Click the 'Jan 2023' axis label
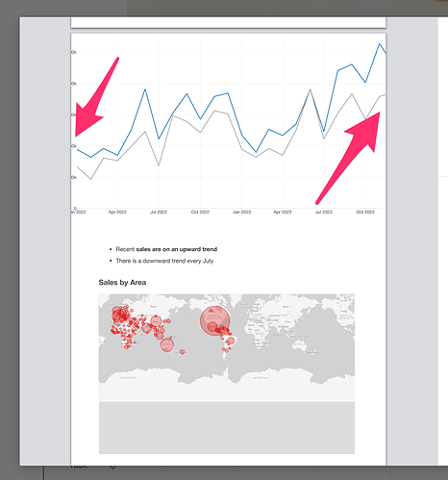 pyautogui.click(x=241, y=212)
